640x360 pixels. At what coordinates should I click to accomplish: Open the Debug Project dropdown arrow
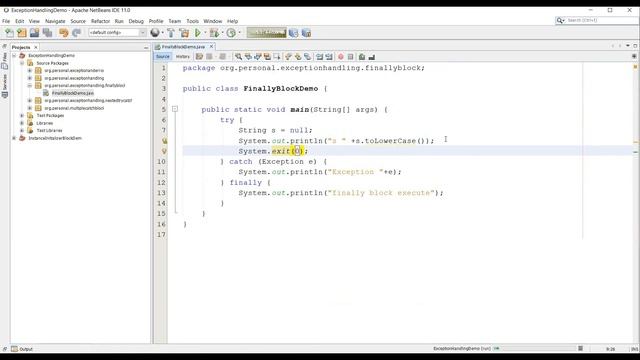point(222,33)
